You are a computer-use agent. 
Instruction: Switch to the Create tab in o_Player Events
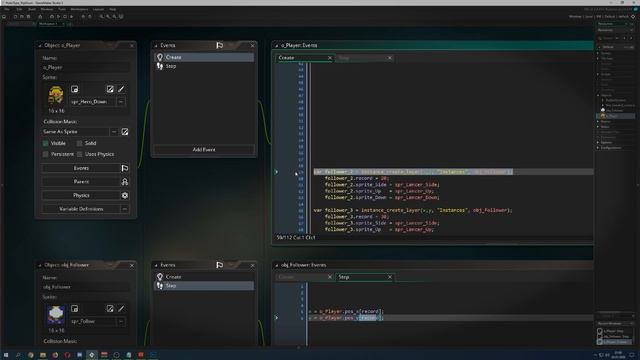(304, 58)
